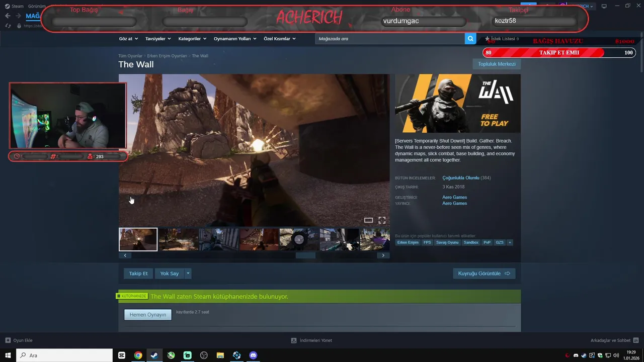Click the big picture monitor icon at top right
The image size is (644, 362).
coord(604,6)
